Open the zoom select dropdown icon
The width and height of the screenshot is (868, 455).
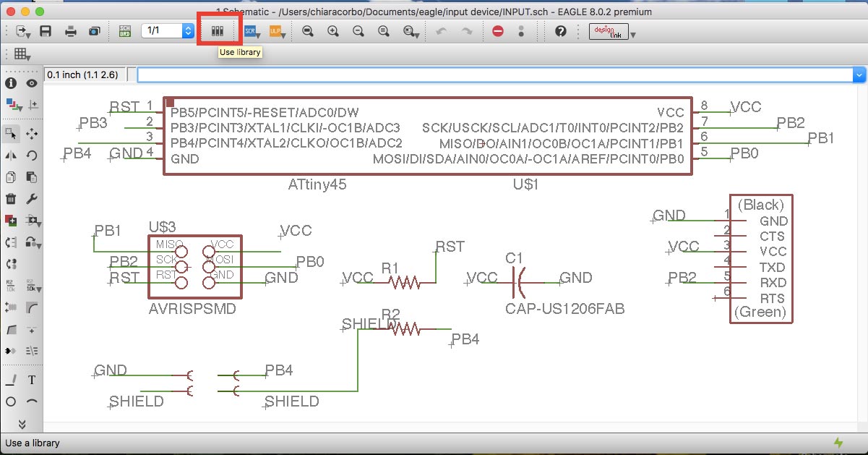coord(411,31)
